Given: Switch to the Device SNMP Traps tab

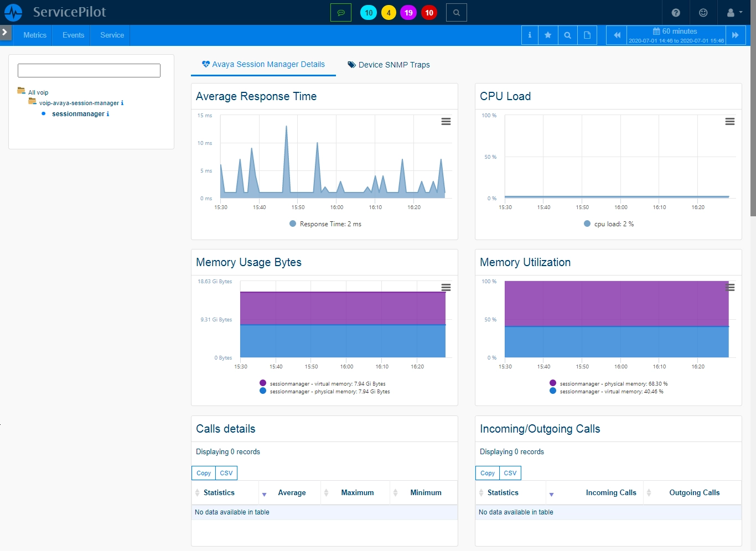Looking at the screenshot, I should (389, 65).
